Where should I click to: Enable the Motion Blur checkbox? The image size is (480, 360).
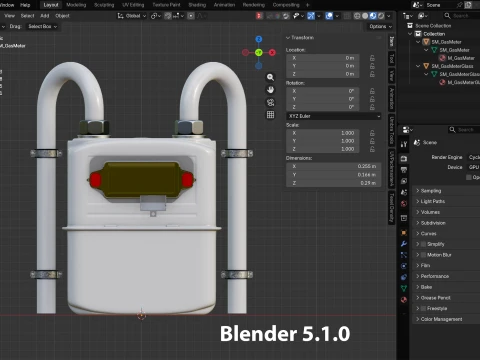pos(423,255)
